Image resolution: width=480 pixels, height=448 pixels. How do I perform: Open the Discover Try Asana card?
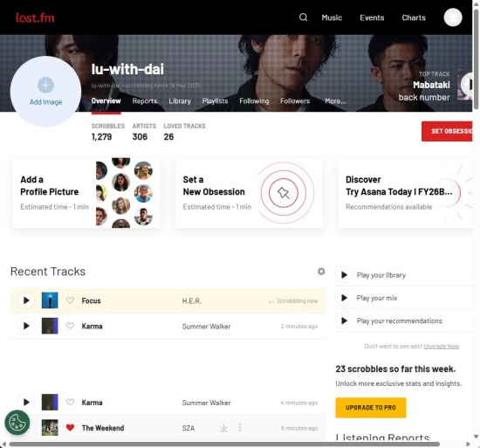[405, 193]
